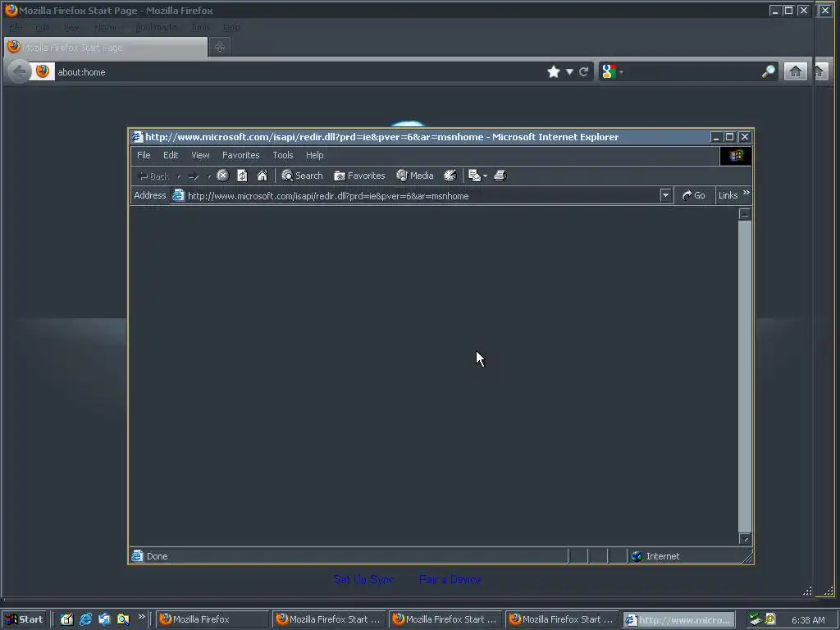Open Mail icon dropdown arrow in IE toolbar

coord(485,176)
